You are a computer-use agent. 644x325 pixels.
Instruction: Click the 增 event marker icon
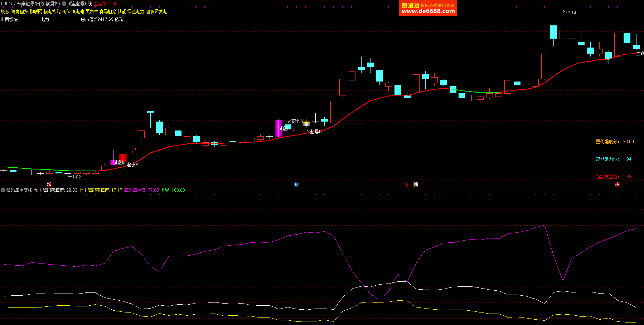tap(49, 184)
